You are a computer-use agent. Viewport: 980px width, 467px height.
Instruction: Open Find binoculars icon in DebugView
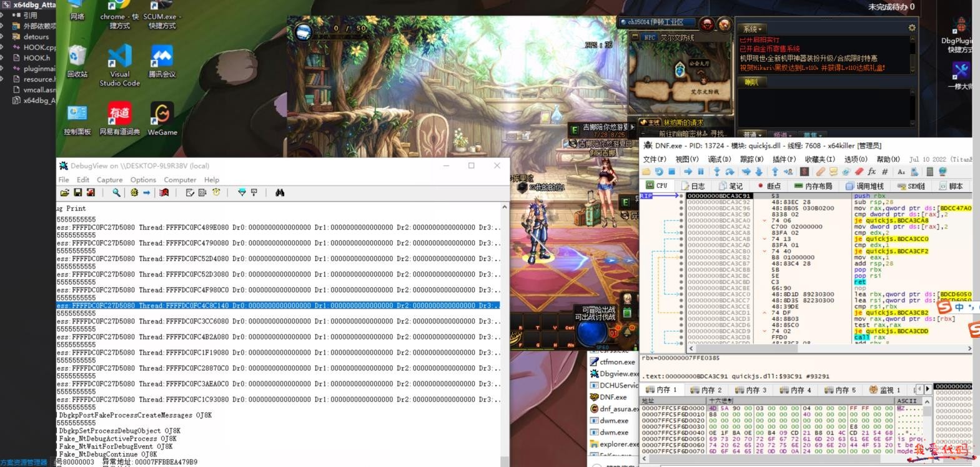[280, 193]
